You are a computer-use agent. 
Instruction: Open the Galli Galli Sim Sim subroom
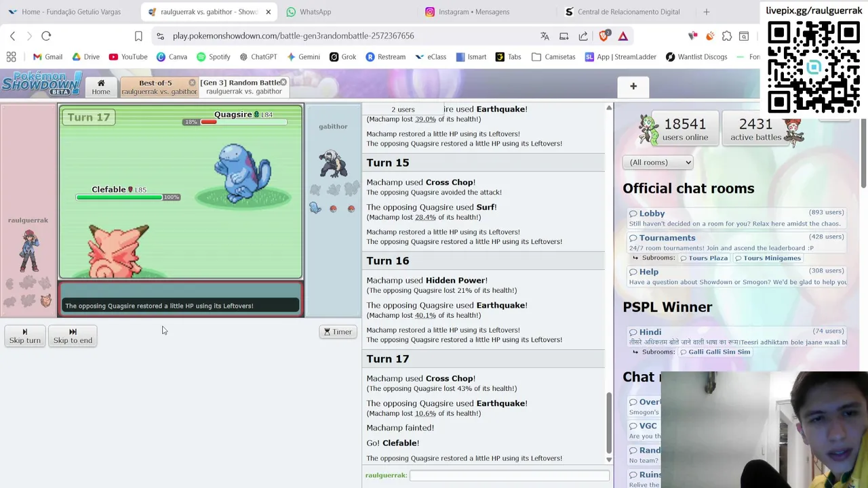(x=715, y=352)
